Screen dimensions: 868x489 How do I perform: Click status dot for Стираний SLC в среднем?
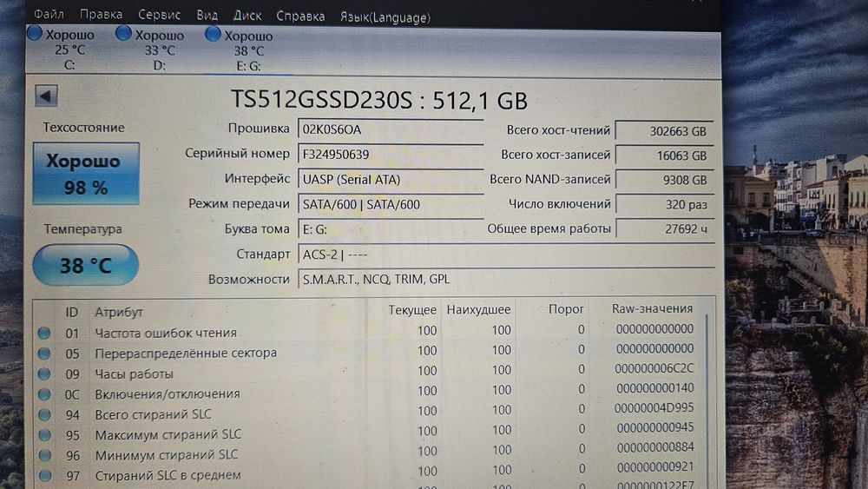pyautogui.click(x=45, y=475)
